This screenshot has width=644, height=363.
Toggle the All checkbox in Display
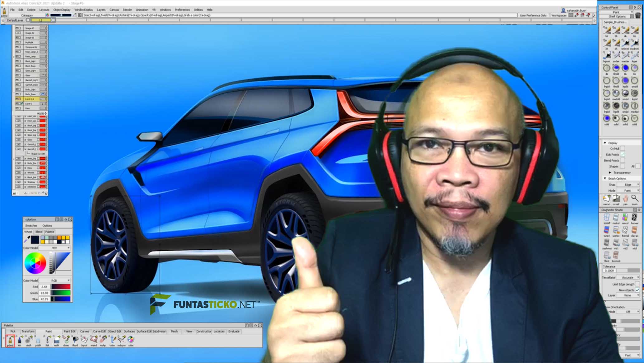click(x=638, y=166)
